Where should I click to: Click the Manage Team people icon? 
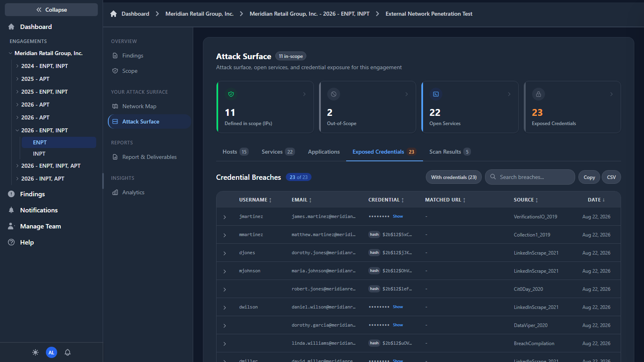pos(11,226)
